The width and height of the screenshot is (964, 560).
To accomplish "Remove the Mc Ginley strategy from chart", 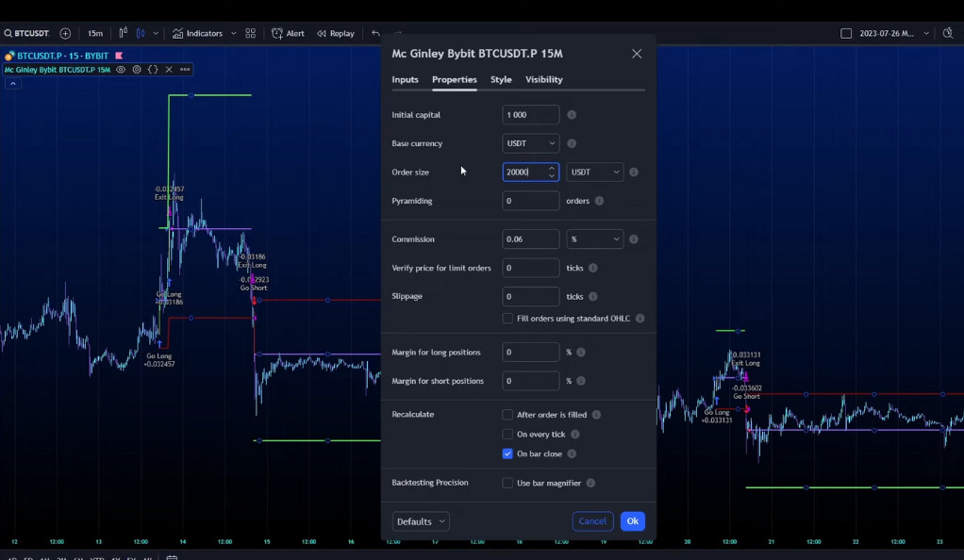I will click(x=169, y=70).
